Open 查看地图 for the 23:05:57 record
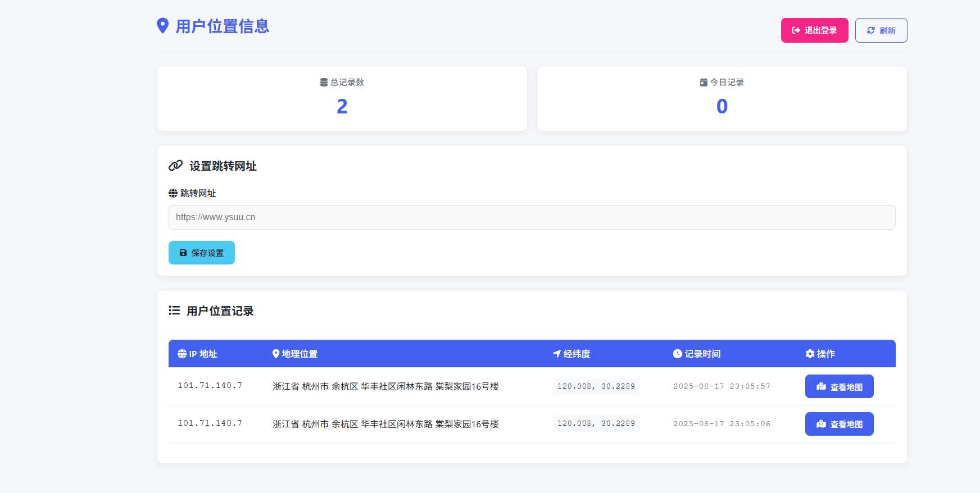 click(839, 386)
